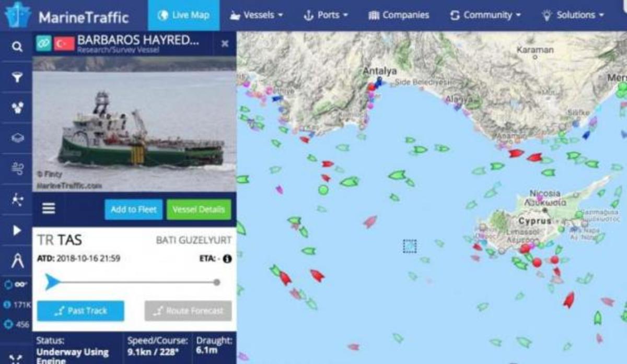
Task: Click the ETA info icon
Action: [227, 259]
